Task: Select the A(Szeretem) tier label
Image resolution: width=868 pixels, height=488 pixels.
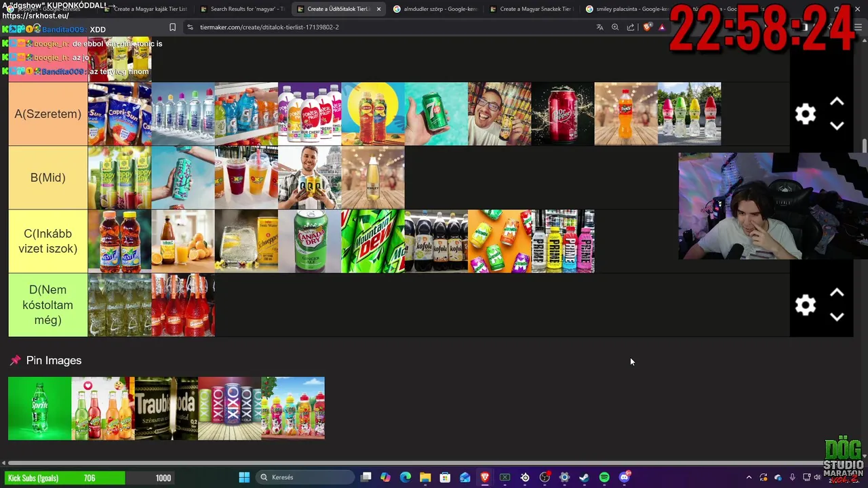Action: 48,114
